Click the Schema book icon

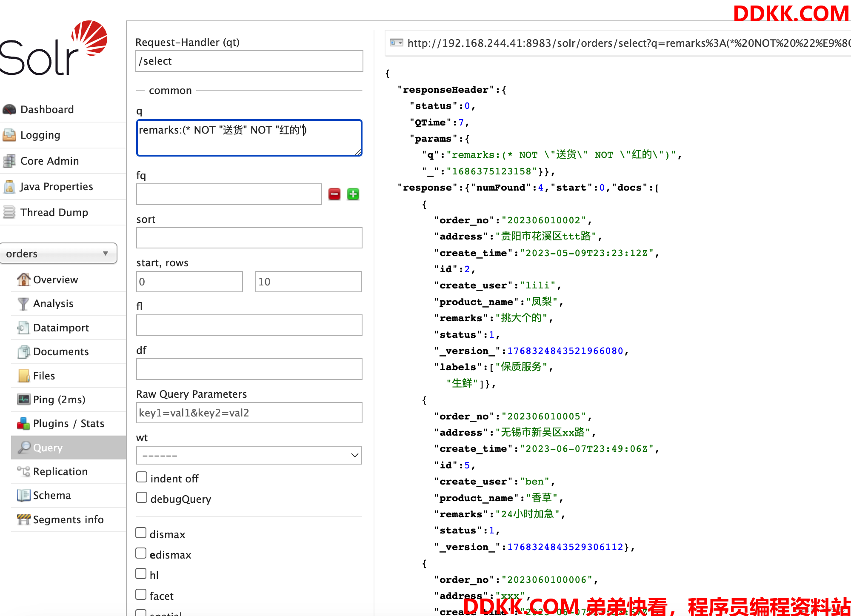(x=23, y=495)
